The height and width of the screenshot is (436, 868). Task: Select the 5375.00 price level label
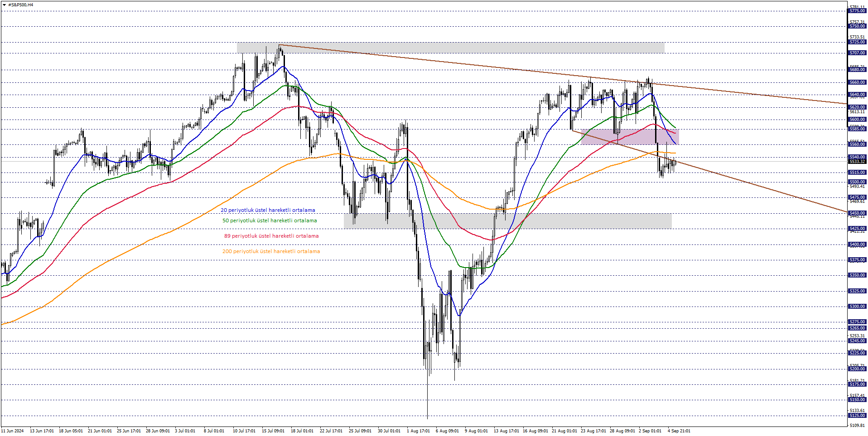[x=857, y=260]
